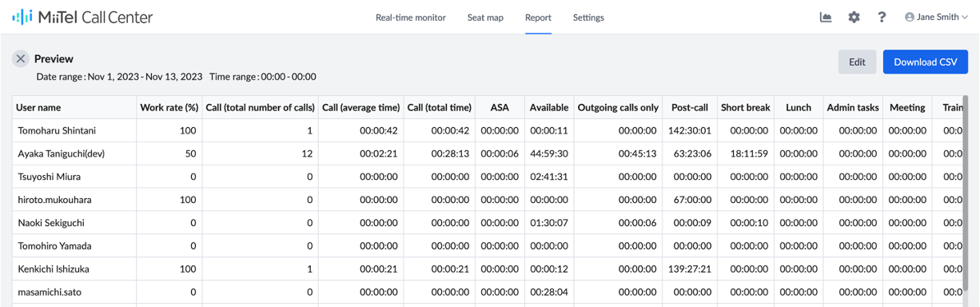The image size is (980, 307).
Task: Click the MiiTel Call Center logo
Action: [82, 17]
